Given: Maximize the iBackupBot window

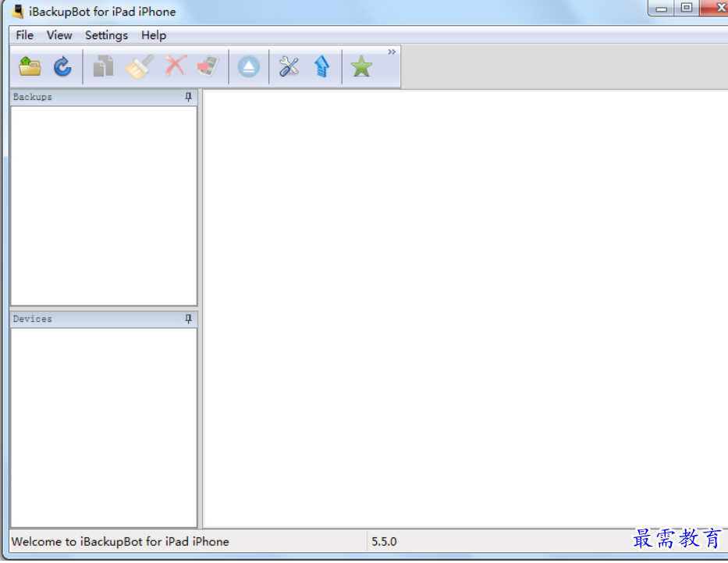Looking at the screenshot, I should tap(687, 8).
